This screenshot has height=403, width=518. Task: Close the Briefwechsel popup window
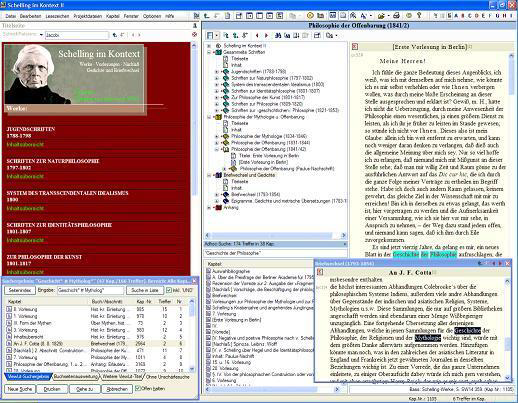pos(507,263)
